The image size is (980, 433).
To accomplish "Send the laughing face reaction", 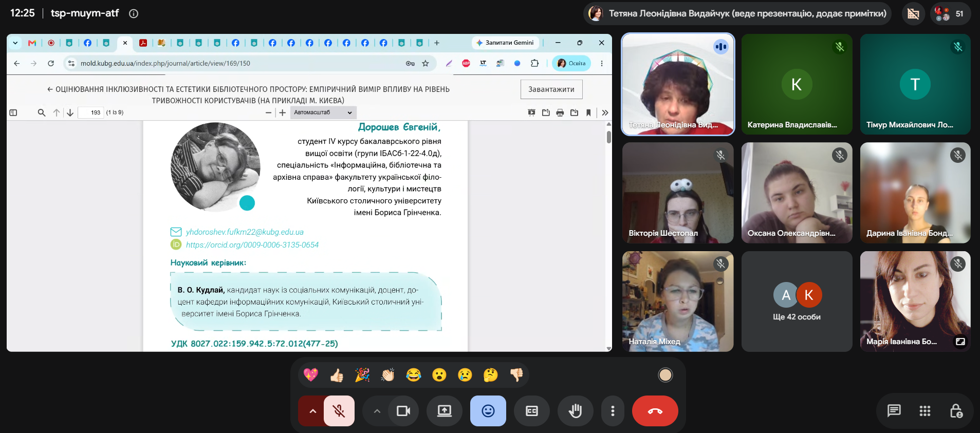I will click(414, 375).
